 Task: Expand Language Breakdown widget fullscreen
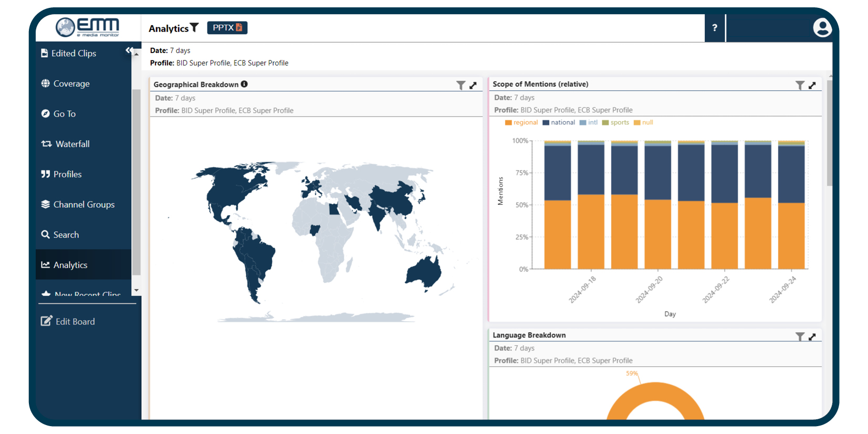click(812, 336)
